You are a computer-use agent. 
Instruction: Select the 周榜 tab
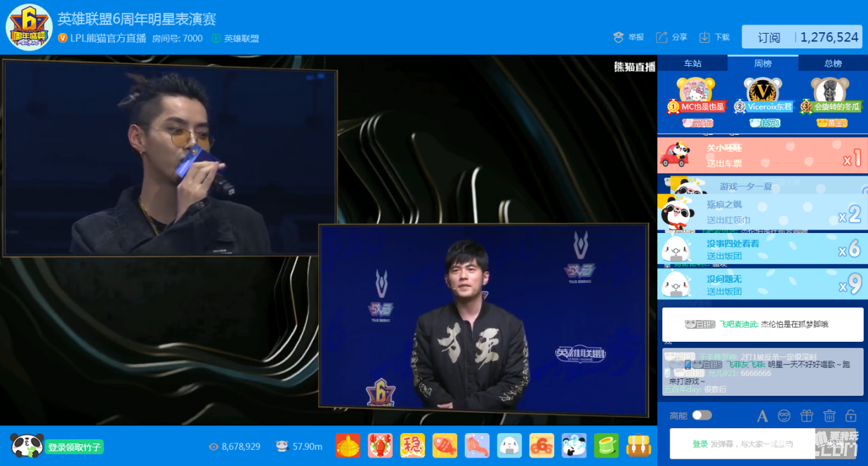pyautogui.click(x=763, y=63)
